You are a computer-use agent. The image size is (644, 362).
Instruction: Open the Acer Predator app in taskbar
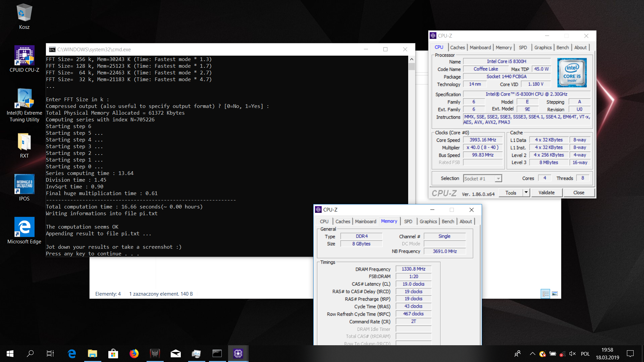pyautogui.click(x=155, y=353)
